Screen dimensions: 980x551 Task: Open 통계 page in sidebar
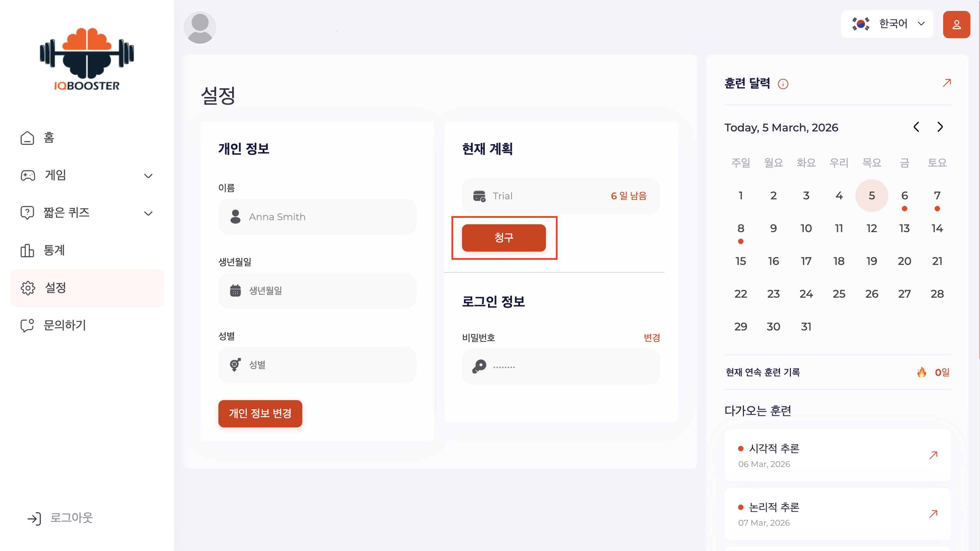coord(54,250)
